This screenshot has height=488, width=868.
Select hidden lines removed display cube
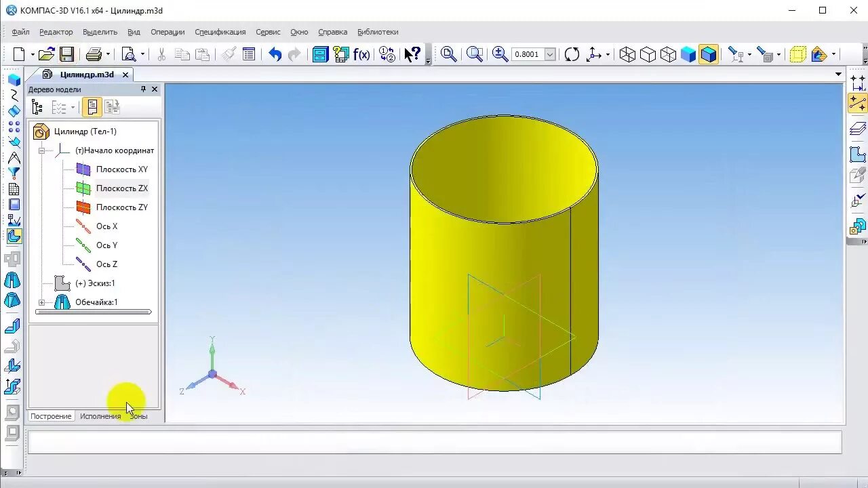(648, 55)
